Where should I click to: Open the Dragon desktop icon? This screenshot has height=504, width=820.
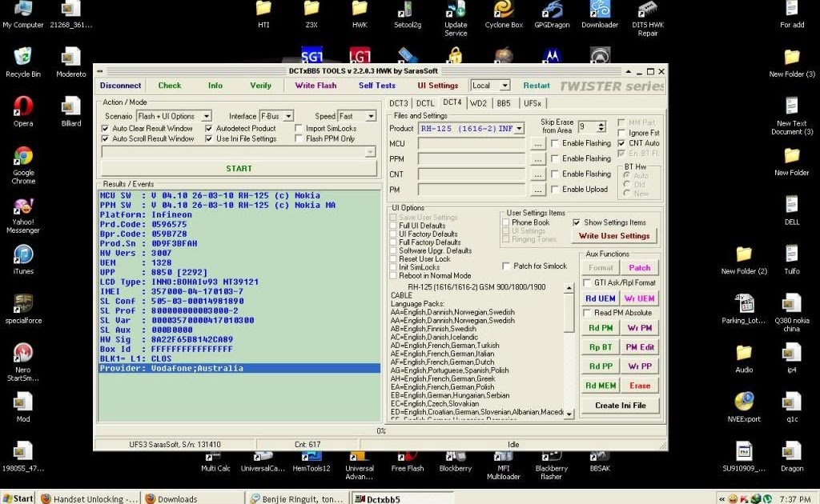click(792, 457)
